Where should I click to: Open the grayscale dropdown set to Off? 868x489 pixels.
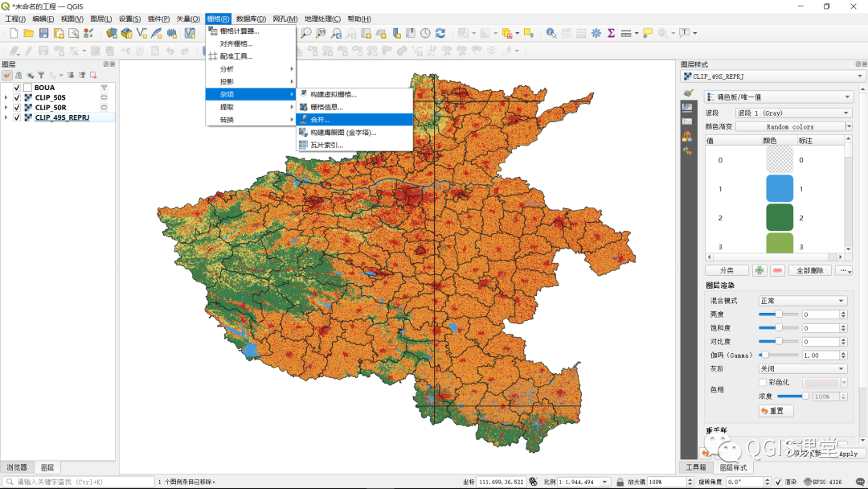pos(802,369)
